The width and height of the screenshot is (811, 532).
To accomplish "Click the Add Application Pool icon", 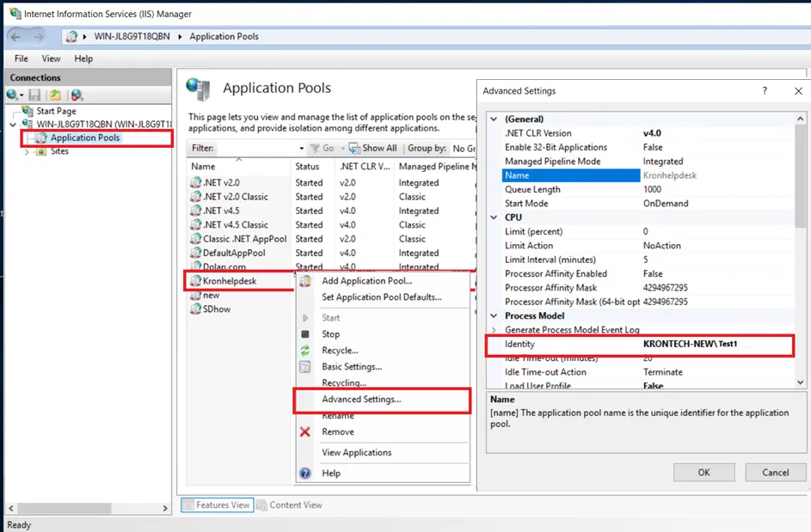I will [305, 281].
